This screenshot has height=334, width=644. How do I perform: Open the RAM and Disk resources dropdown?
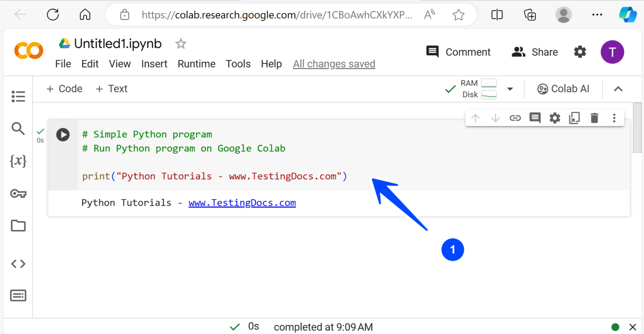[x=510, y=88]
